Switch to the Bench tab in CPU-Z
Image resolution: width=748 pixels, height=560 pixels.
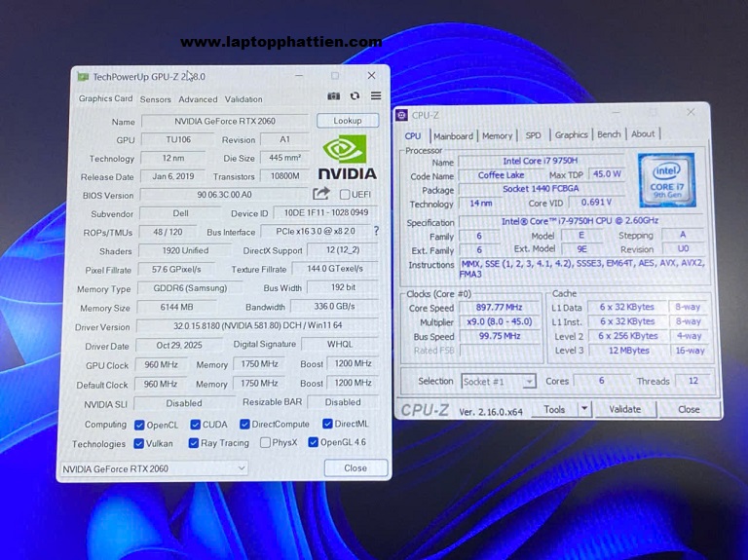pyautogui.click(x=609, y=135)
